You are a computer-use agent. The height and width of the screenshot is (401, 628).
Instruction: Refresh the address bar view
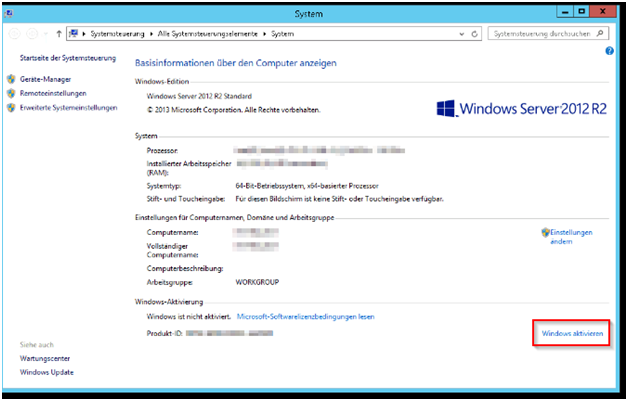click(474, 34)
